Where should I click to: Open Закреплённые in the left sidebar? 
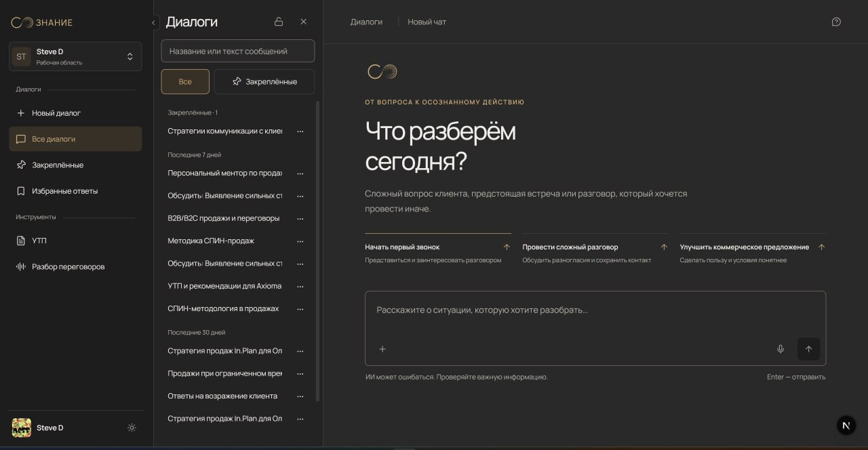coord(75,165)
